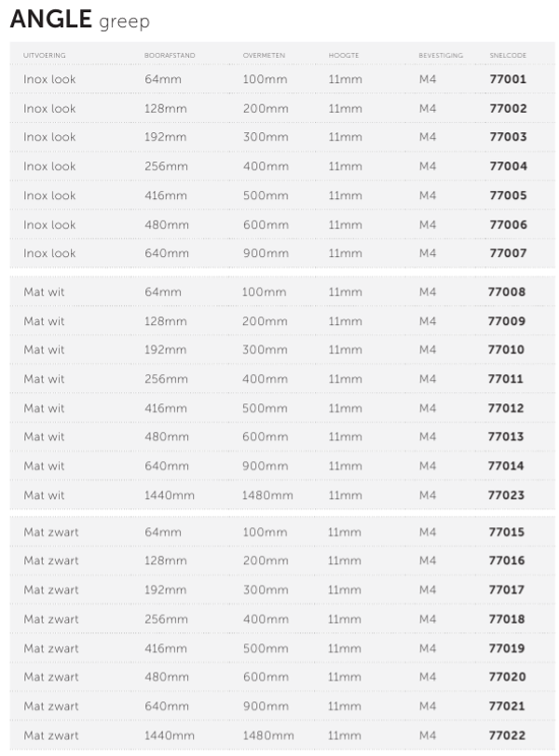Select snelcode 77002
This screenshot has height=756, width=559.
[508, 109]
